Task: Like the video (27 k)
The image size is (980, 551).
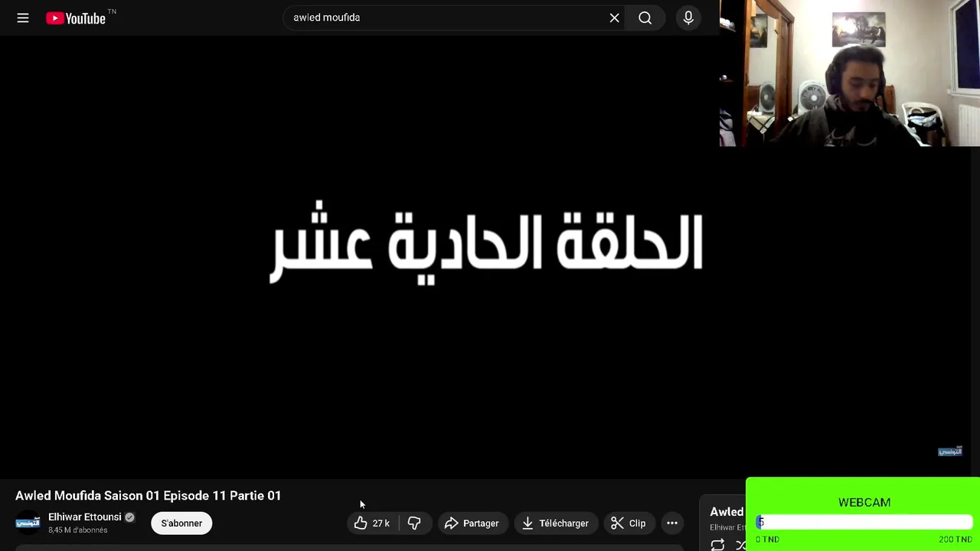Action: click(x=373, y=523)
